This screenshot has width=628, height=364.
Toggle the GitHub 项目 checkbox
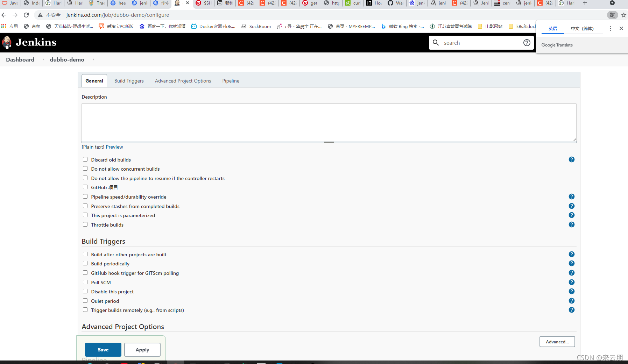[x=85, y=187]
